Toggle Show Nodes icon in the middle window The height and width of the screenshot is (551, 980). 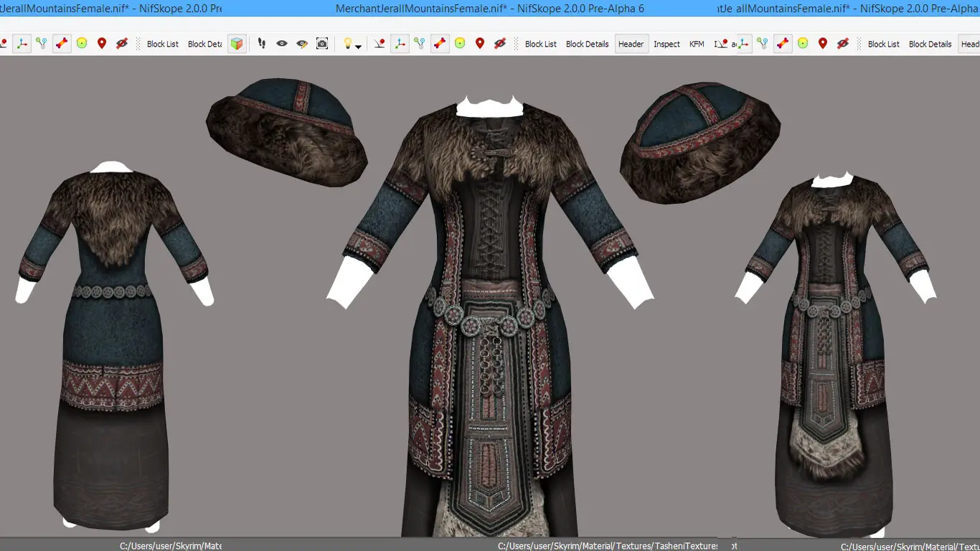point(420,44)
